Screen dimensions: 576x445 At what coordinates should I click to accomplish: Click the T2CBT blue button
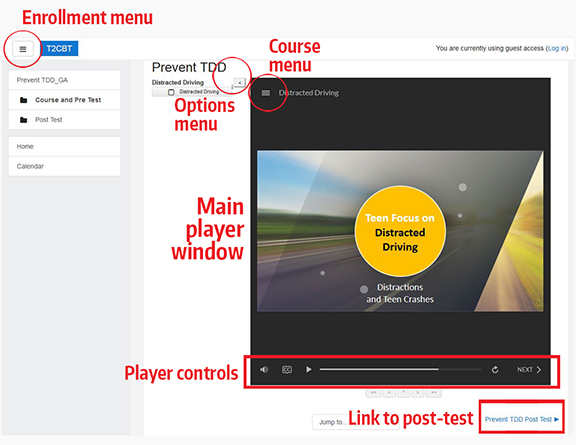[59, 49]
